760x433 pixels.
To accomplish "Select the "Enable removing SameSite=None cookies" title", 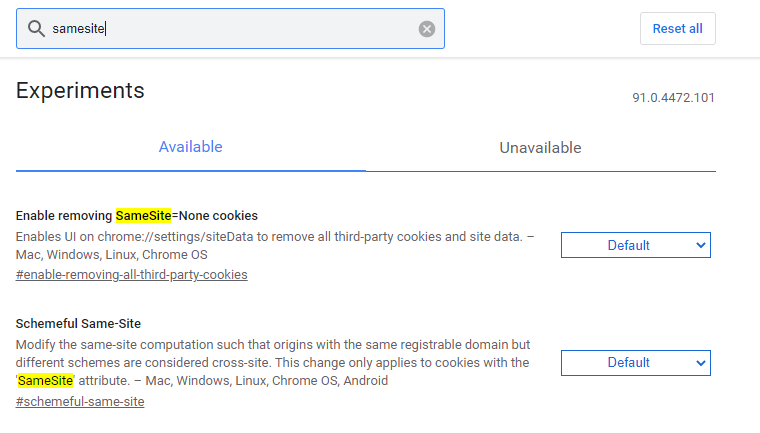I will (137, 215).
